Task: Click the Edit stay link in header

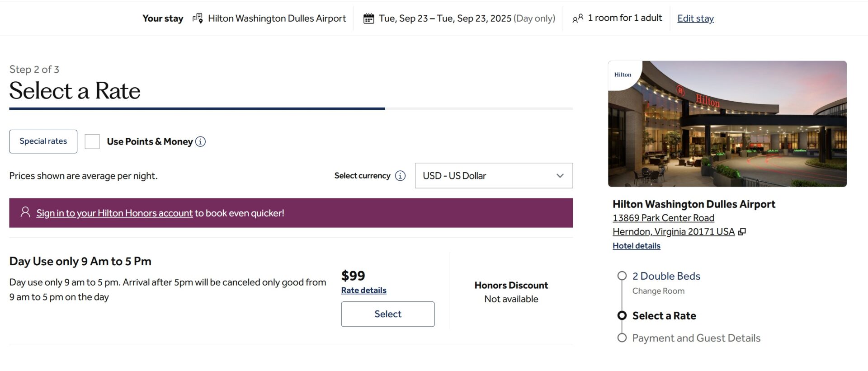Action: pyautogui.click(x=695, y=18)
